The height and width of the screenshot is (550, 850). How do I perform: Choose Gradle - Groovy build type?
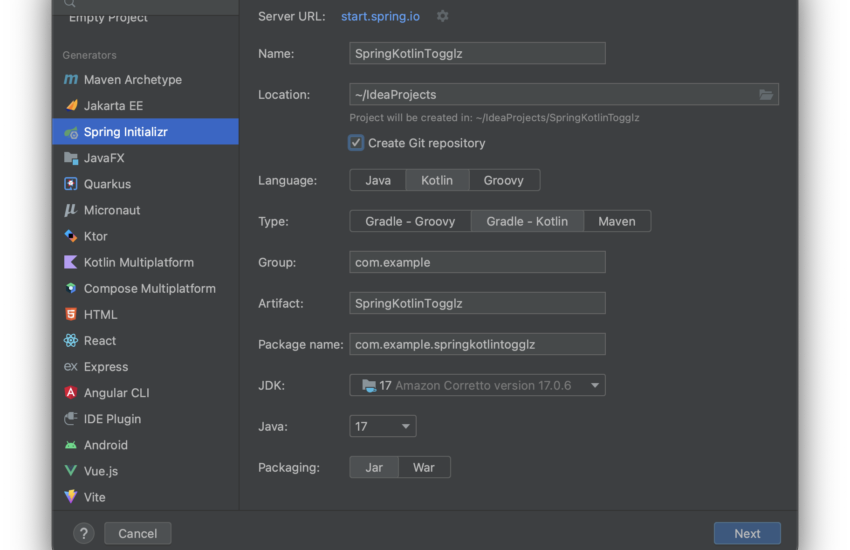click(x=410, y=222)
